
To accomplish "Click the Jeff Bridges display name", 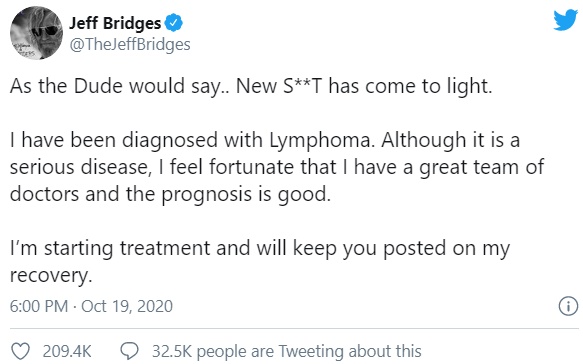I will point(115,23).
